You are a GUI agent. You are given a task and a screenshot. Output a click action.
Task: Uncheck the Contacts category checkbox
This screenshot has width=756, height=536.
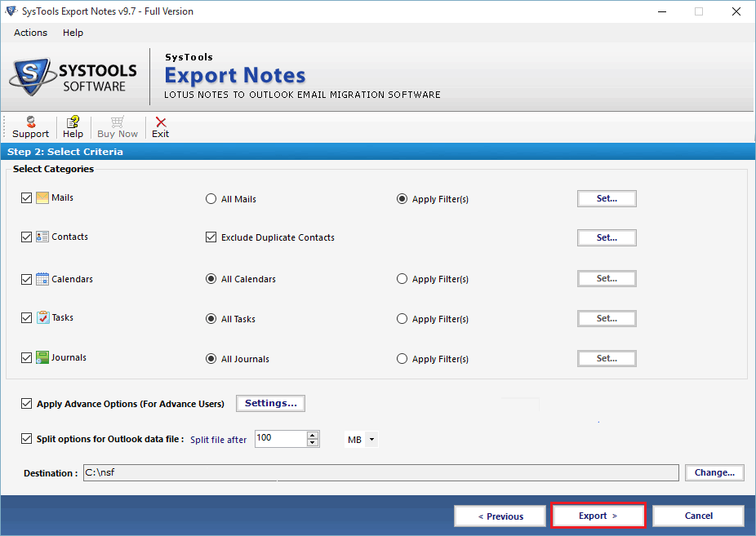tap(26, 237)
